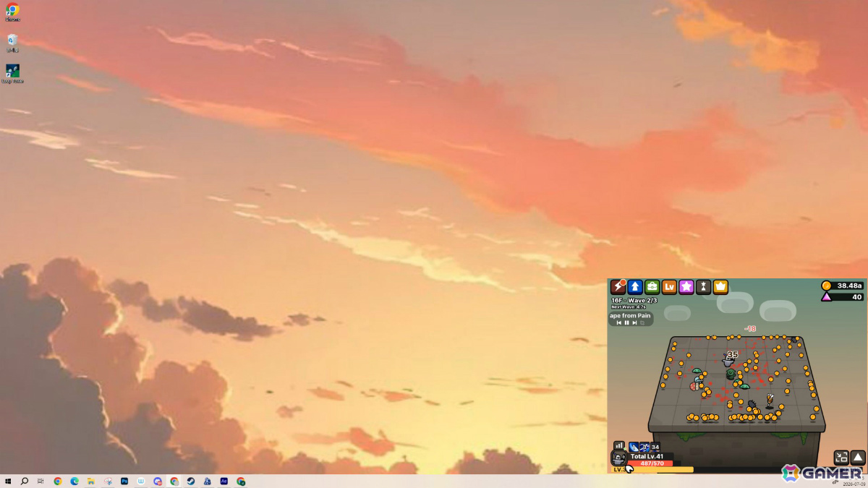Activate the skill slot labeled 1
The height and width of the screenshot is (488, 868).
(634, 448)
